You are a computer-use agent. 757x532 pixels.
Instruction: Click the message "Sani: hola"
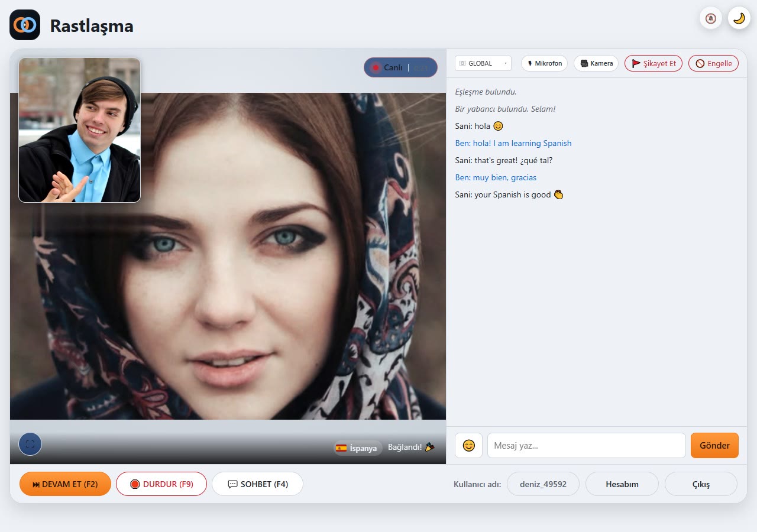point(479,126)
